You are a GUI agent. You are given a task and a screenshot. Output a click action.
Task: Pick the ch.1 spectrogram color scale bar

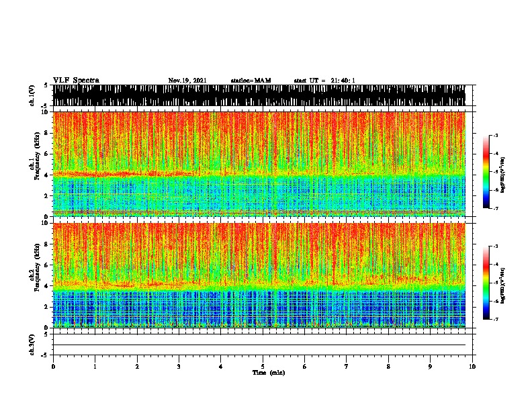tap(486, 172)
